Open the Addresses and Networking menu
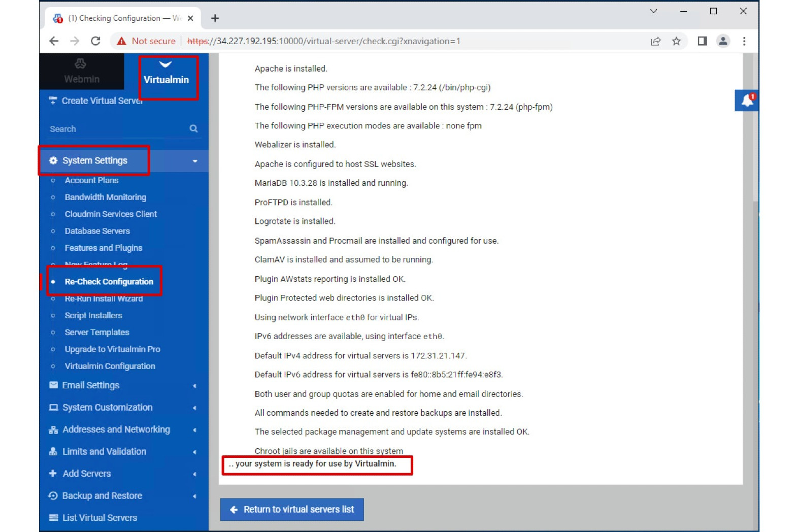 pos(123,429)
